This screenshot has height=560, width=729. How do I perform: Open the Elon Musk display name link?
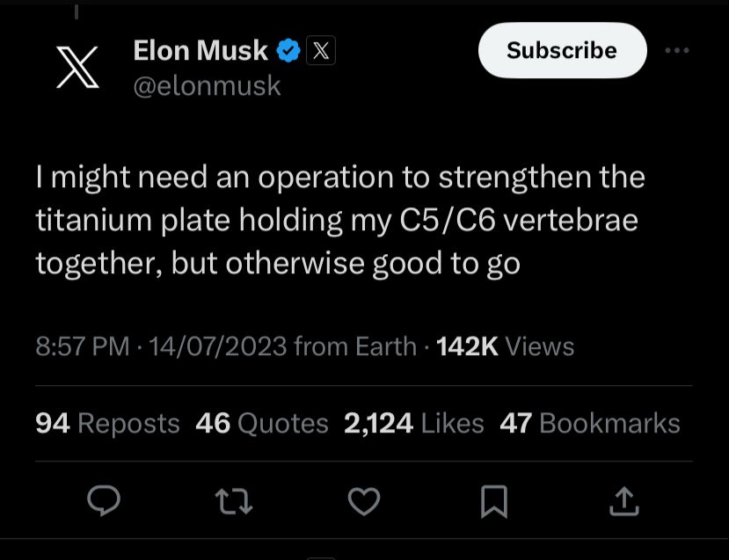click(x=200, y=51)
